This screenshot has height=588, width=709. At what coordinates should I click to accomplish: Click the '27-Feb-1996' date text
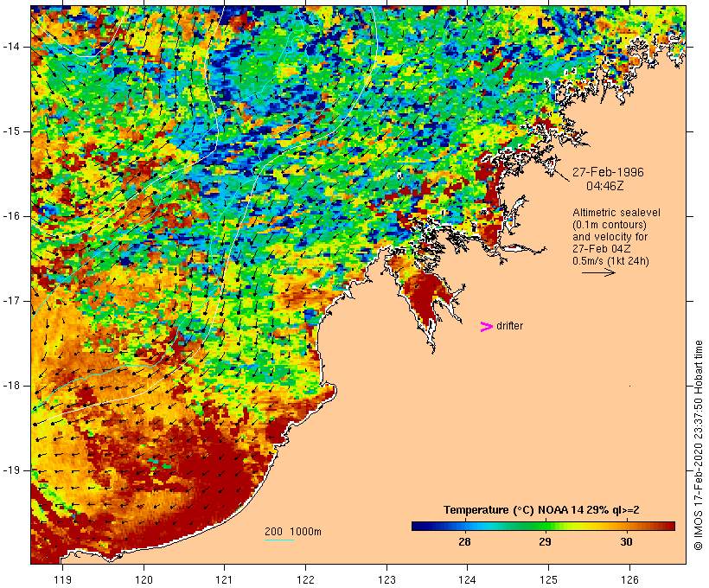pos(608,172)
